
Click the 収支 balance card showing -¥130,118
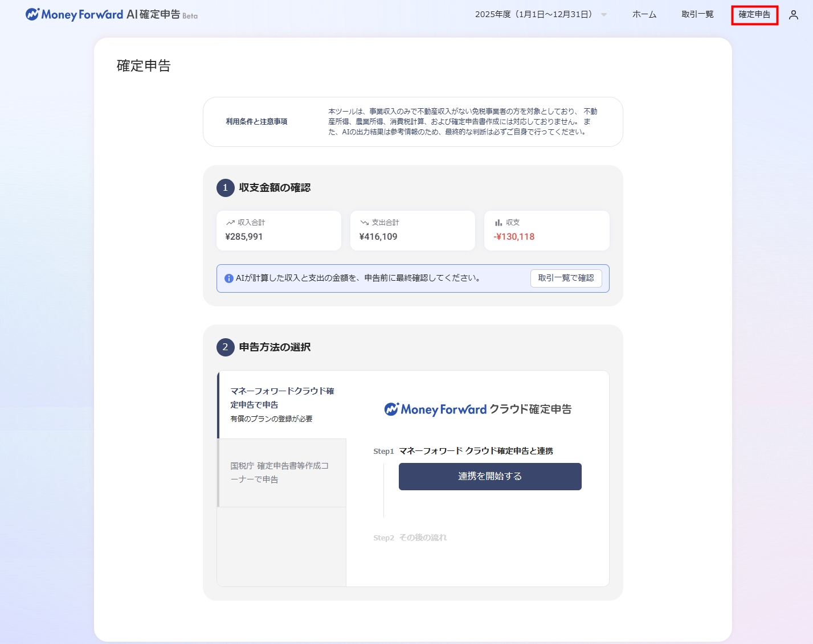(x=546, y=231)
